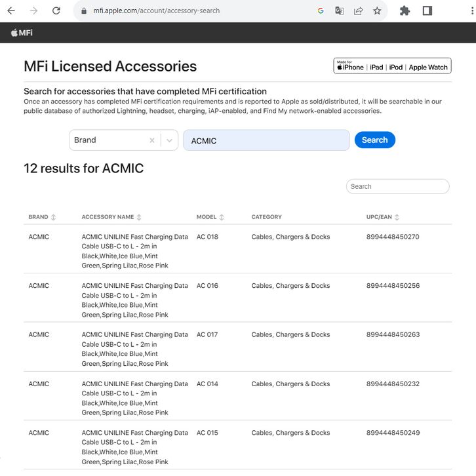Expand the Brand dropdown chevron

(169, 140)
